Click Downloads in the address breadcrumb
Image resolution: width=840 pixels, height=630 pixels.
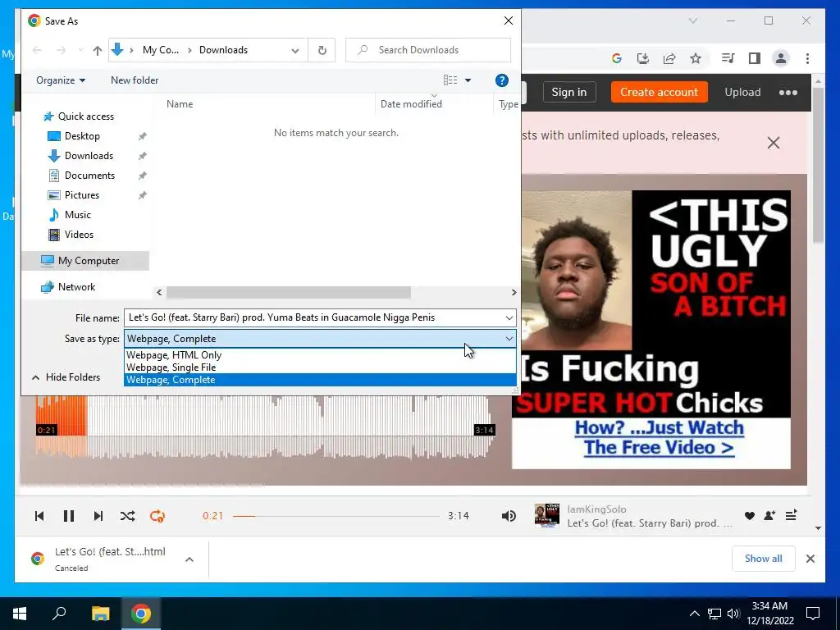[223, 50]
